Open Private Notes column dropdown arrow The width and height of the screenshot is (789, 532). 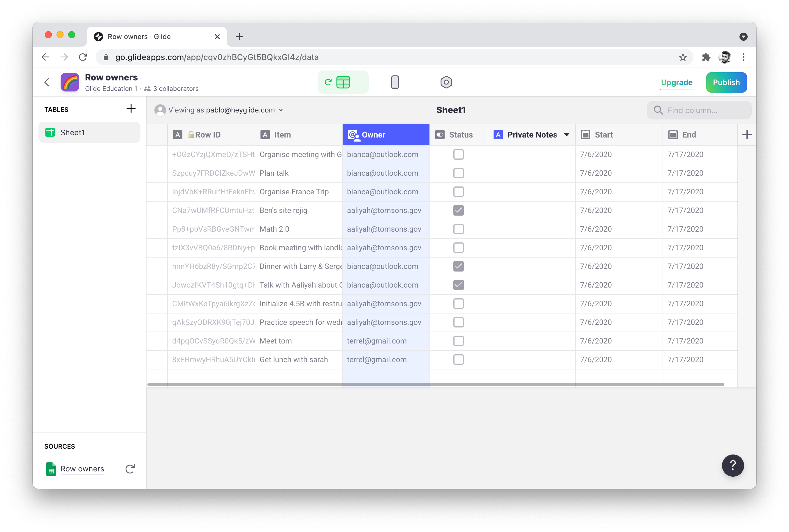point(566,135)
